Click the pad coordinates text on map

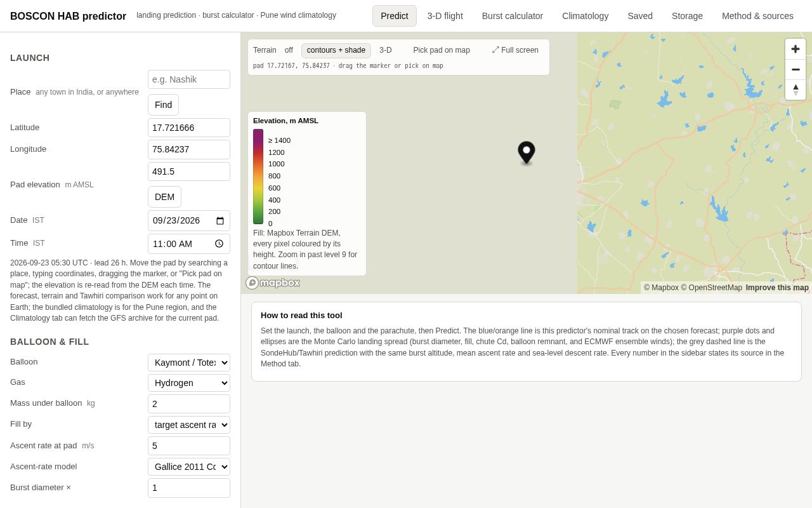[x=348, y=66]
